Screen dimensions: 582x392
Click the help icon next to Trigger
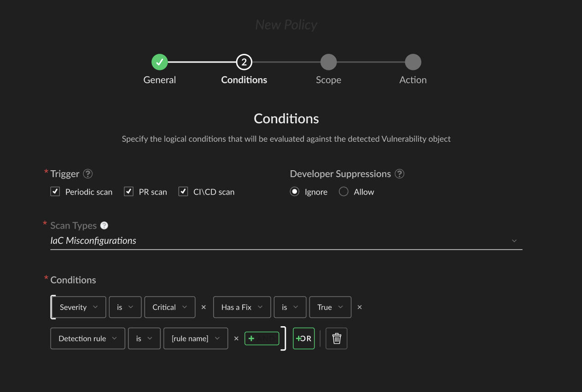click(89, 173)
